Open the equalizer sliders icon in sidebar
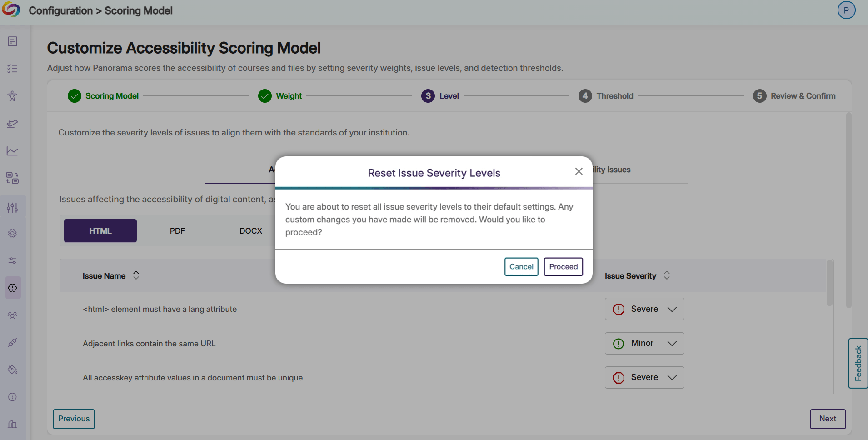Screen dimensions: 868x440 [12, 207]
